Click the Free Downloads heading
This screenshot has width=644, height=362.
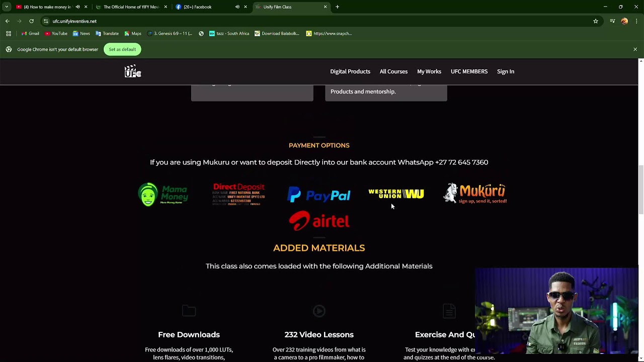(189, 335)
